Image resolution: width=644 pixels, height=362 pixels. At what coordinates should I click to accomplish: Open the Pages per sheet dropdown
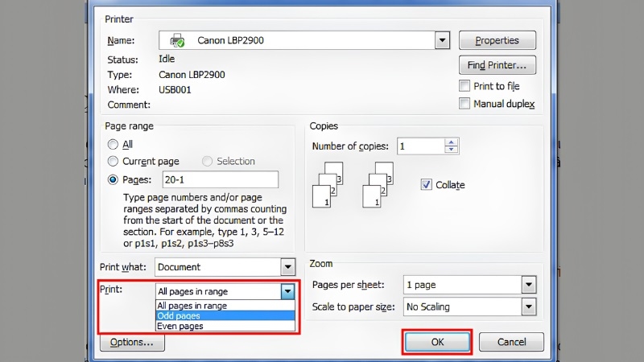click(x=529, y=285)
